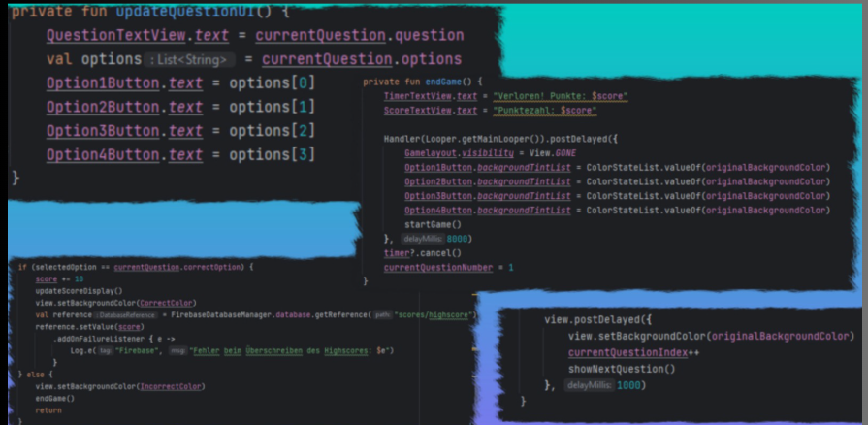Click the showNextQuestion() call
868x425 pixels.
621,369
